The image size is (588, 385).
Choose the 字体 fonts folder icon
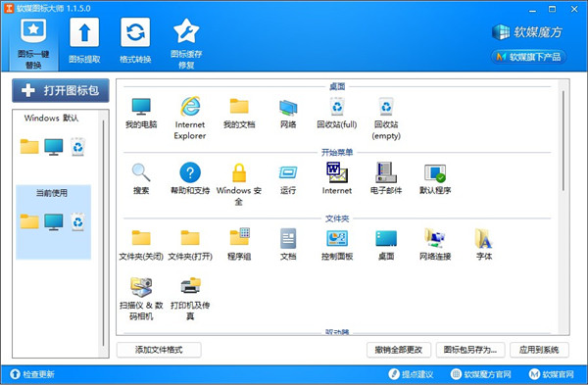click(484, 238)
